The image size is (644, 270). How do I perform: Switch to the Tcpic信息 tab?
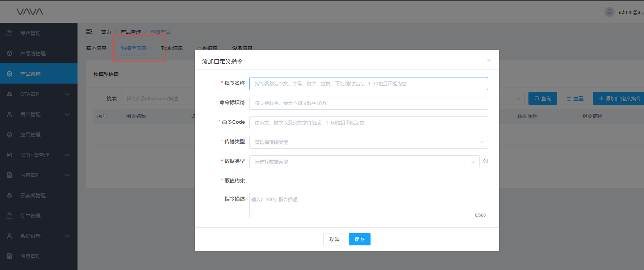pyautogui.click(x=172, y=48)
